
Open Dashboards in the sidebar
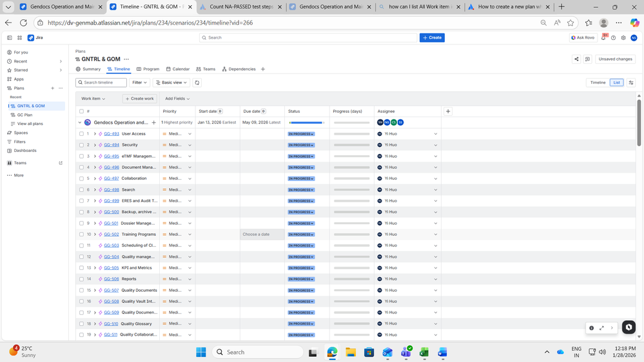[25, 151]
